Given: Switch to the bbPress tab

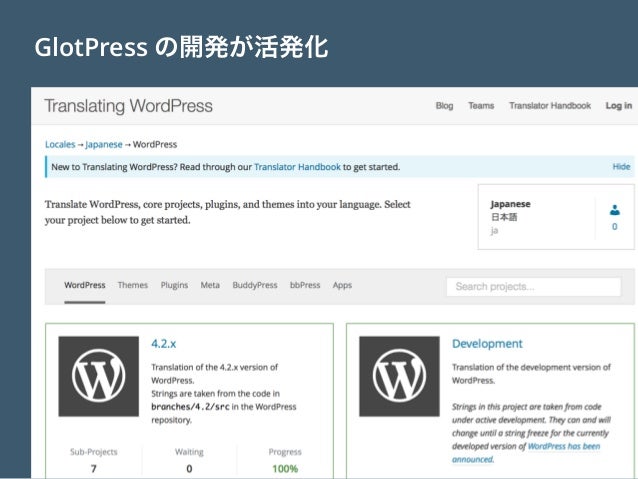Looking at the screenshot, I should pyautogui.click(x=305, y=285).
